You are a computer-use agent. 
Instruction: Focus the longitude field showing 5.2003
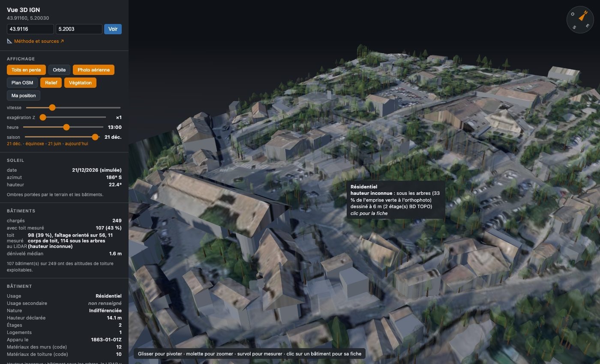(x=79, y=29)
